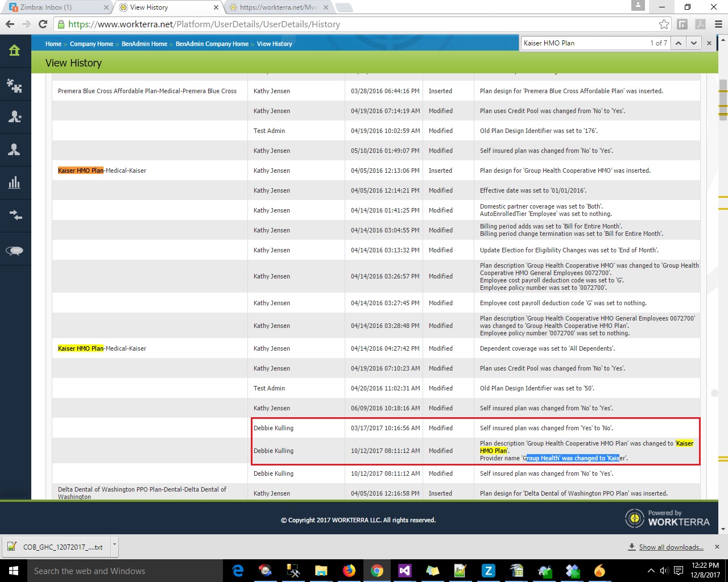This screenshot has height=582, width=728.
Task: Open Visual Studio from the taskbar
Action: (404, 571)
